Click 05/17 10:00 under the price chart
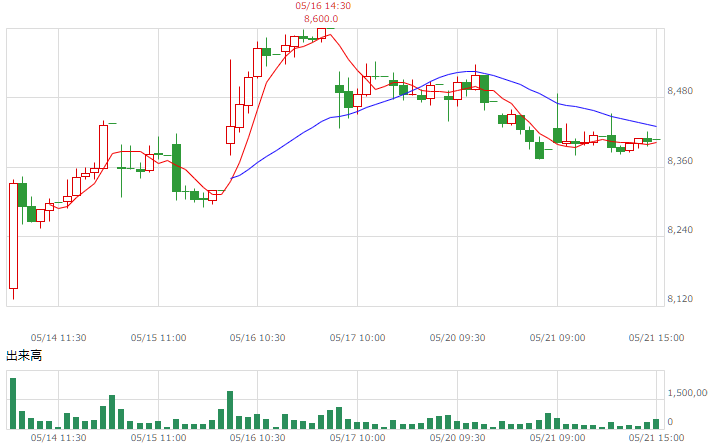The width and height of the screenshot is (708, 446). coord(357,338)
